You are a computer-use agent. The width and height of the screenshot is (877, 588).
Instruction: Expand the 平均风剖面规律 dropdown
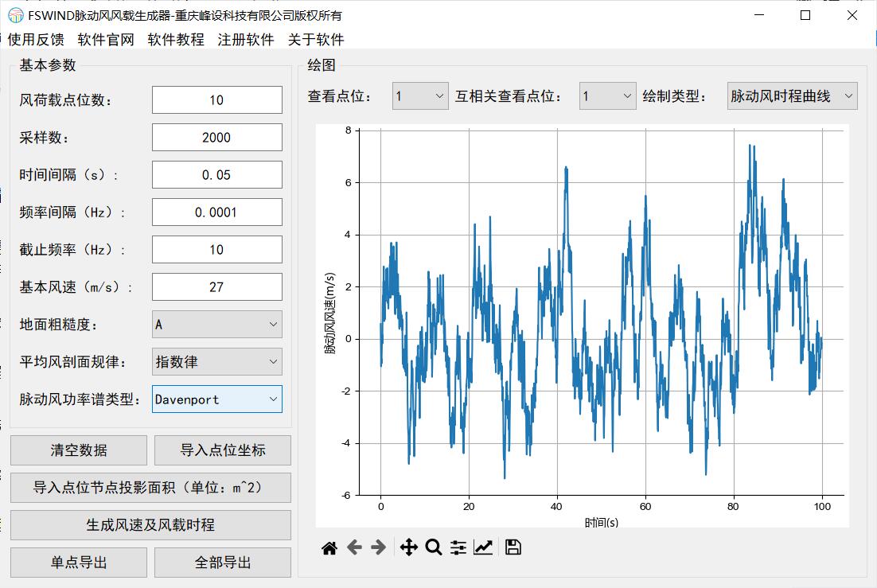[217, 362]
